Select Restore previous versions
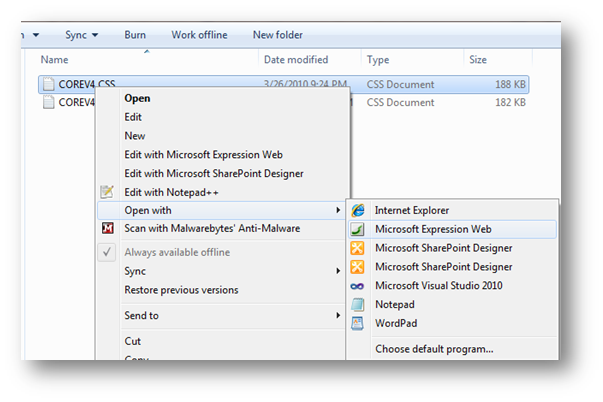Screen dimensions: 603x402 coord(181,290)
